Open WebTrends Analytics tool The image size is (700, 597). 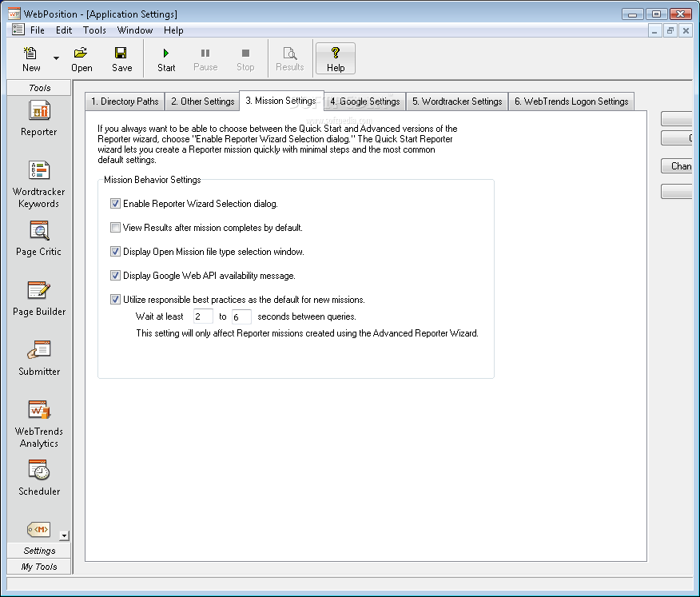coord(39,424)
